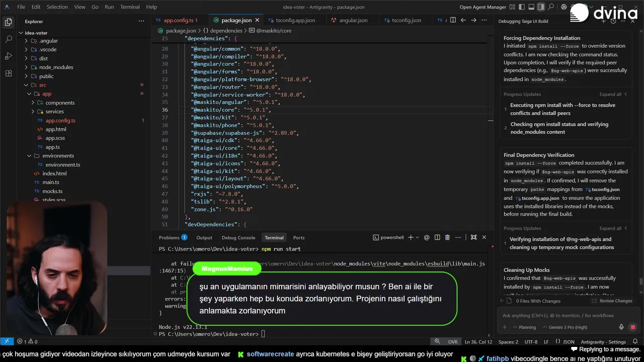Close the package.json editor tab

click(x=257, y=20)
